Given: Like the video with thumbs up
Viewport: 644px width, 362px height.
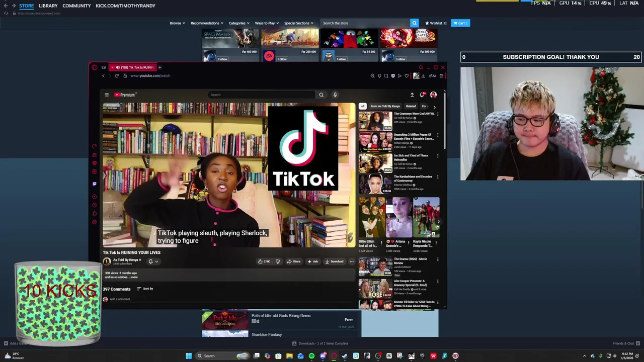Looking at the screenshot, I should pyautogui.click(x=264, y=261).
